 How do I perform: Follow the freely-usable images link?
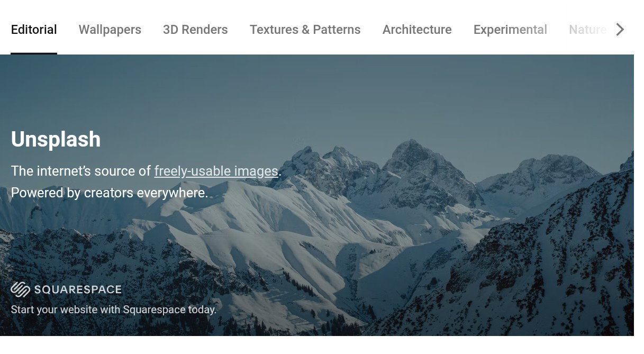[216, 171]
